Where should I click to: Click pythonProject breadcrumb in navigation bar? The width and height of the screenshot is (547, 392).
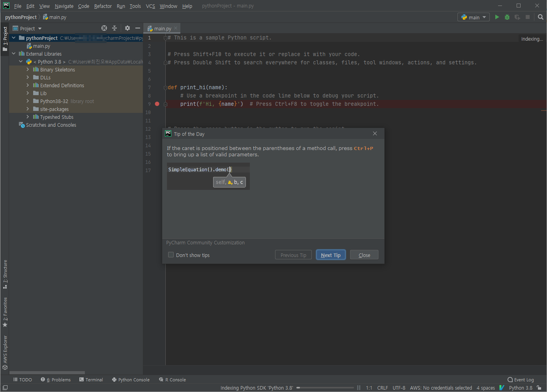[x=21, y=17]
